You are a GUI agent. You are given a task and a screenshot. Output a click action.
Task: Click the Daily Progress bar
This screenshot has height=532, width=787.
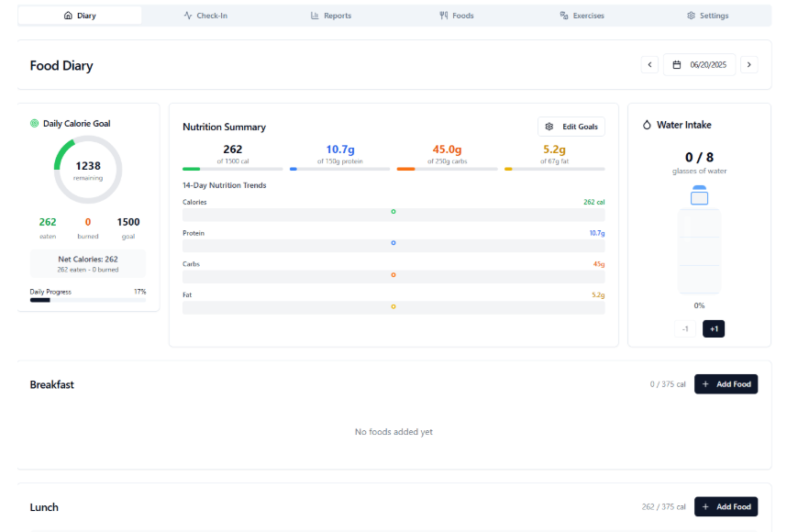(x=87, y=300)
